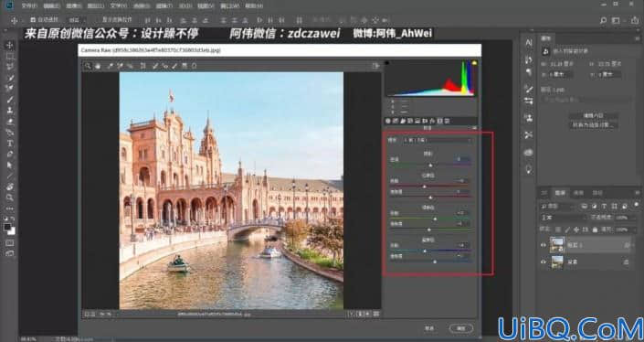Open the Tone Curve panel icon
This screenshot has width=644, height=342.
396,121
